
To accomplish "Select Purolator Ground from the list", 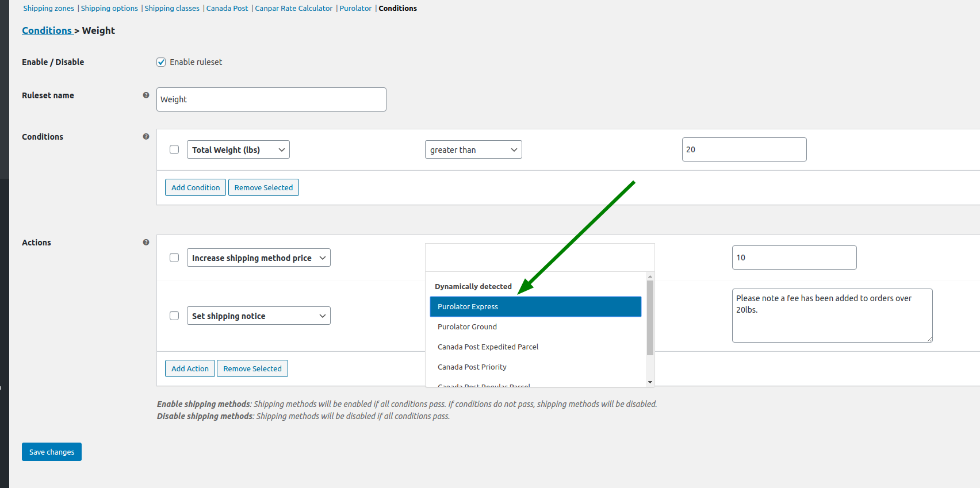I will pyautogui.click(x=535, y=326).
